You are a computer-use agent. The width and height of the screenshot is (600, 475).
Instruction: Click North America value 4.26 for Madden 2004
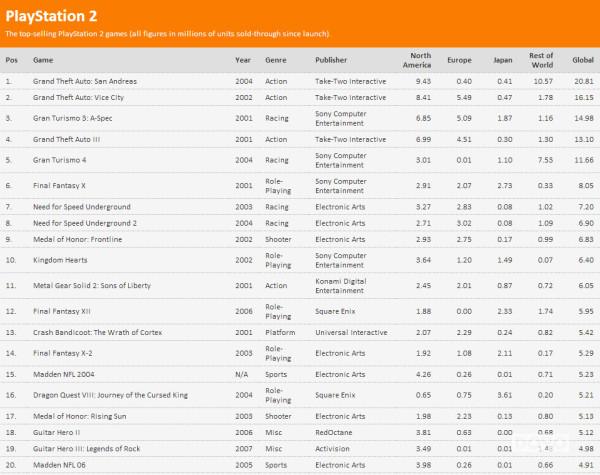pyautogui.click(x=423, y=374)
